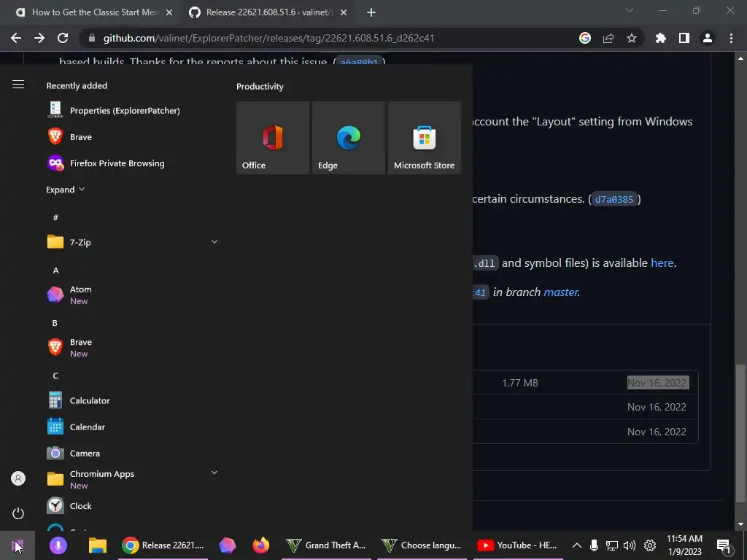Go back in Chrome

pyautogui.click(x=16, y=38)
